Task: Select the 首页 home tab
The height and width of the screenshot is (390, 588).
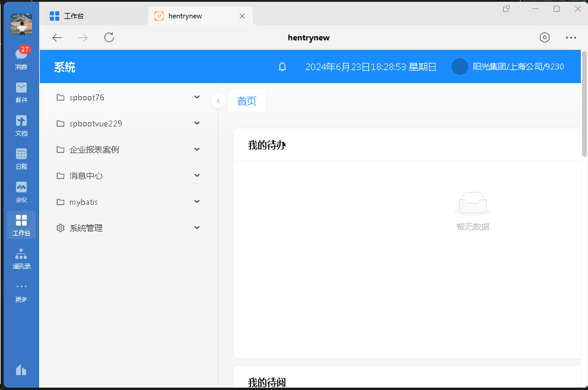Action: pos(247,101)
